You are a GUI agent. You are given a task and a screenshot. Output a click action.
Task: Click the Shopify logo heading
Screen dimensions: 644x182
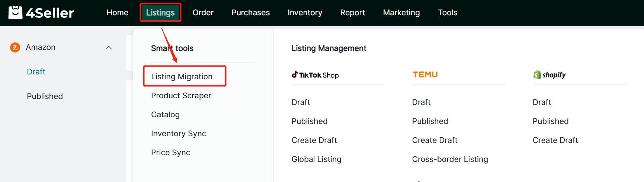(x=549, y=75)
